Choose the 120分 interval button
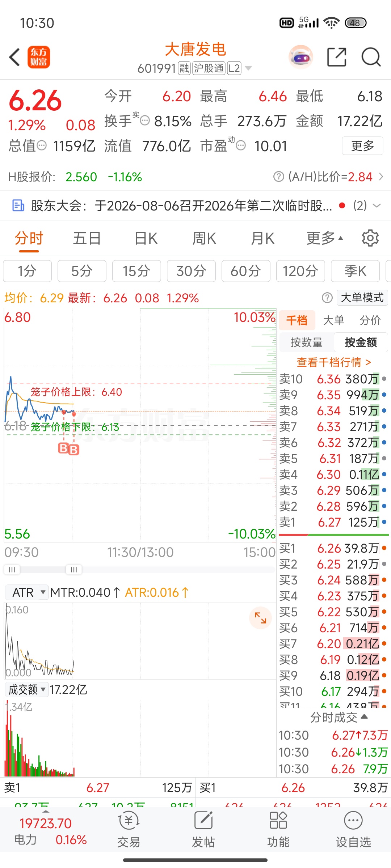391x868 pixels. pos(300,271)
